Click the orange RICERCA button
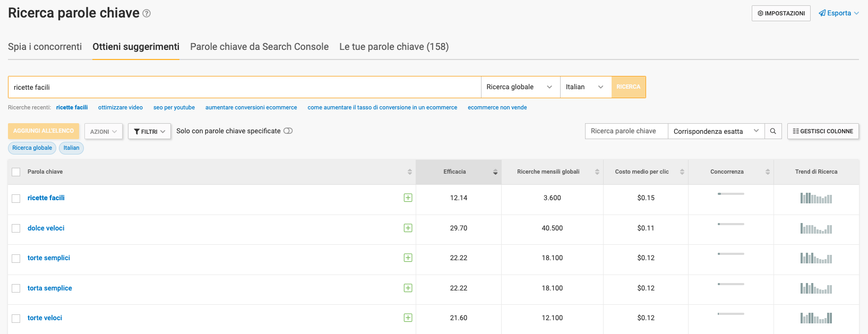The image size is (868, 334). [x=629, y=87]
